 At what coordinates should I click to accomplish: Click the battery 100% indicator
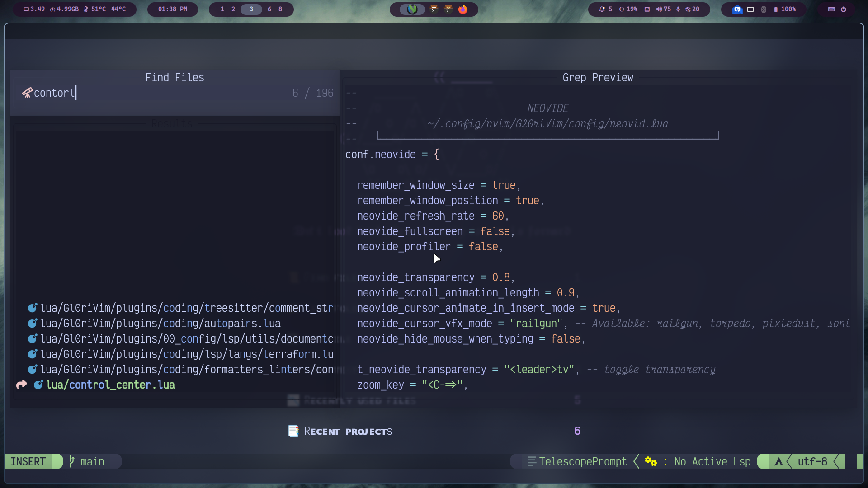tap(785, 9)
